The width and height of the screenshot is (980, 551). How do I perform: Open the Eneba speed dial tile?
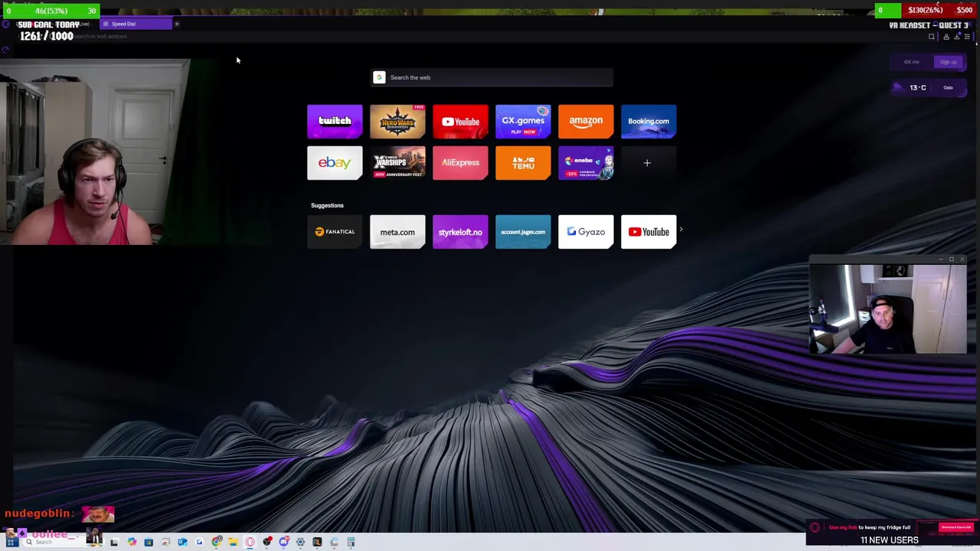tap(586, 163)
